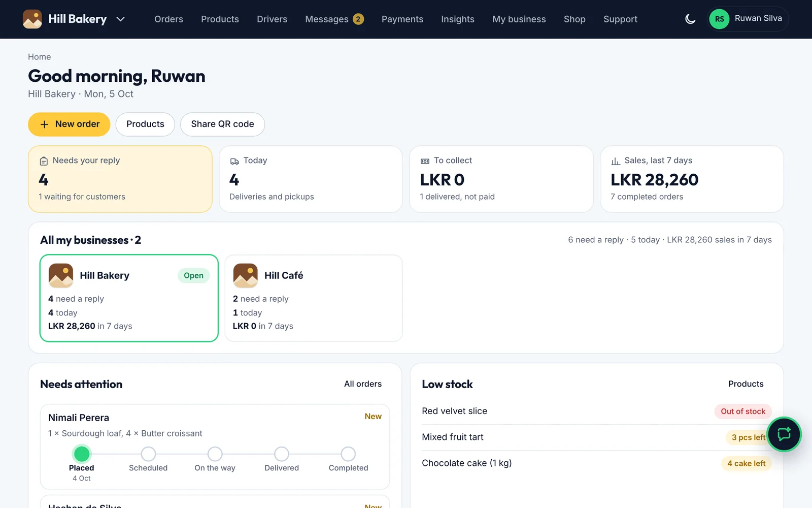Click the To collect cash icon

coord(425,161)
